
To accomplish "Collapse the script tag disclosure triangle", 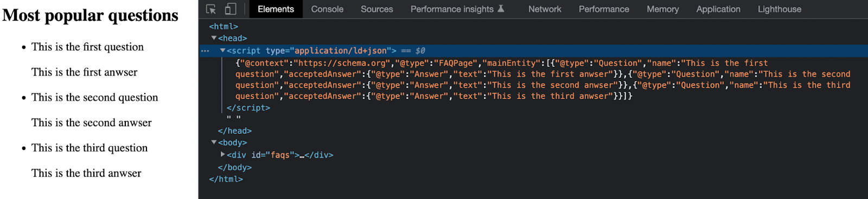I will click(x=222, y=51).
